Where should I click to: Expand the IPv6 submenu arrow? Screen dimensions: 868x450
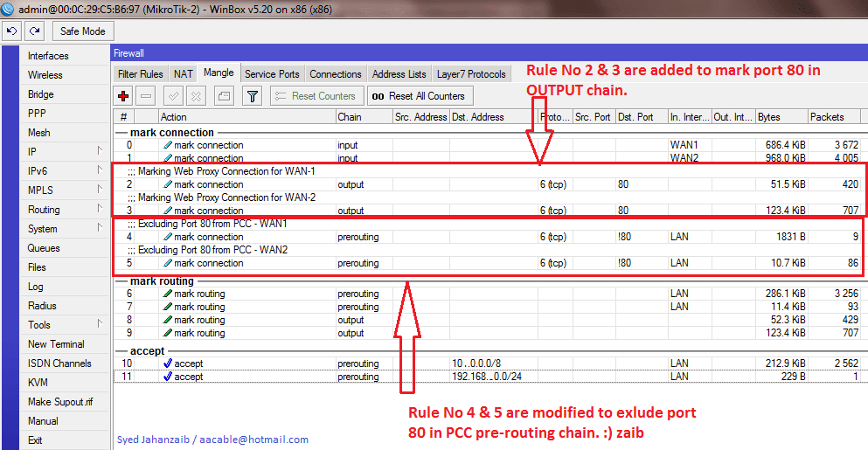[x=100, y=170]
